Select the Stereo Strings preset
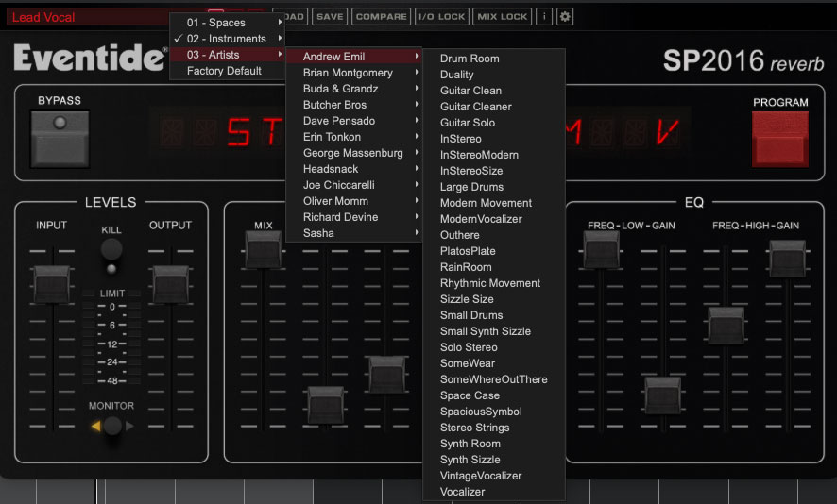Image resolution: width=837 pixels, height=504 pixels. pyautogui.click(x=494, y=428)
